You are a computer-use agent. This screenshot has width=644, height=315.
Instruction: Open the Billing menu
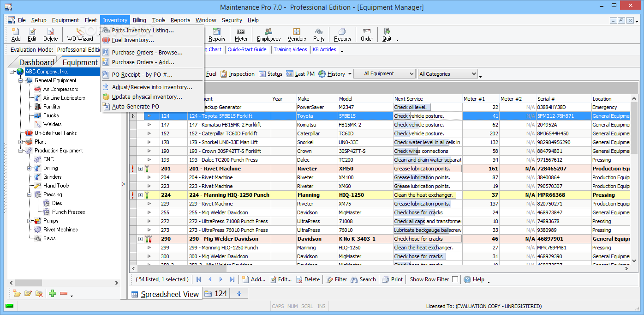[139, 20]
